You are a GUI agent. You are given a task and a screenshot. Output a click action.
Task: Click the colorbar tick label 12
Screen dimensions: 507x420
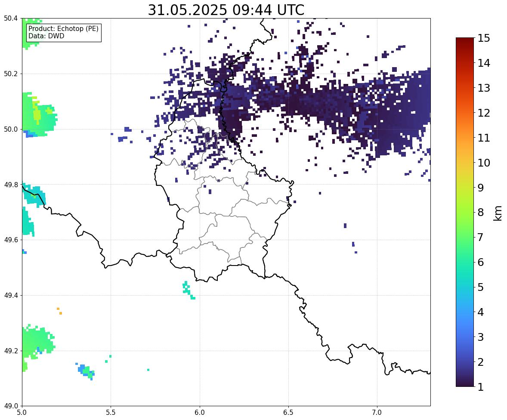click(x=484, y=113)
